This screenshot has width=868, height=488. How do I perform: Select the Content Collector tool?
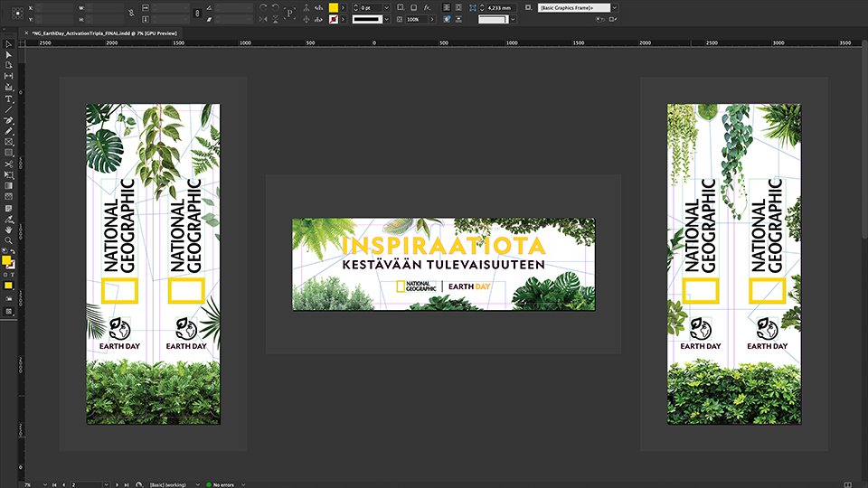[8, 87]
